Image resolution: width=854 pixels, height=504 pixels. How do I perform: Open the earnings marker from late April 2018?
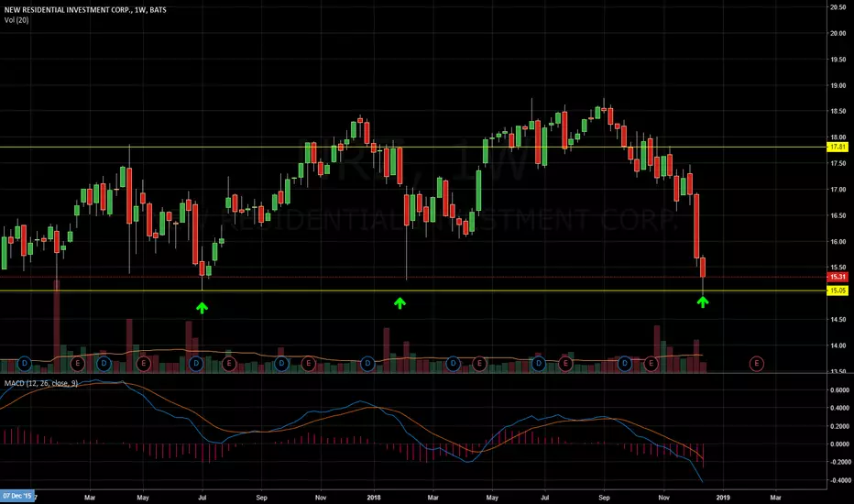pyautogui.click(x=479, y=364)
